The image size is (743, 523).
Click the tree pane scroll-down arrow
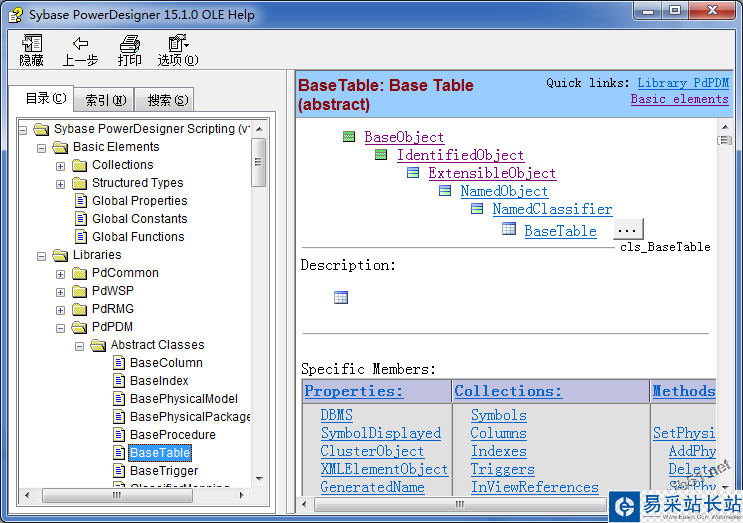pyautogui.click(x=259, y=479)
